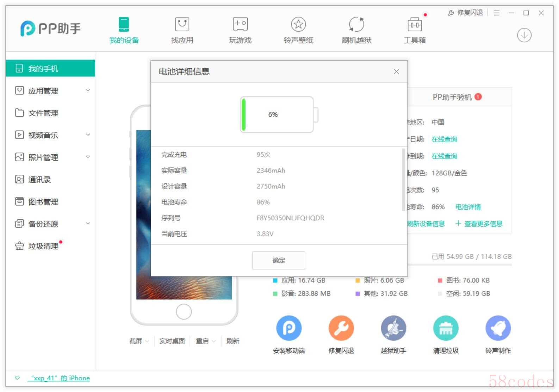Click the 截屏 screenshot button

pos(136,341)
